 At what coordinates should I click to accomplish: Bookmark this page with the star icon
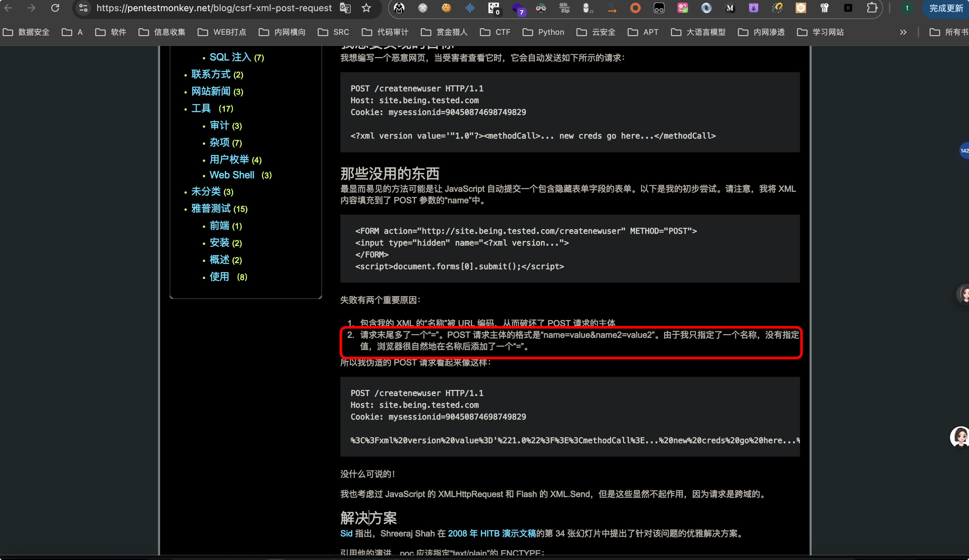point(366,8)
